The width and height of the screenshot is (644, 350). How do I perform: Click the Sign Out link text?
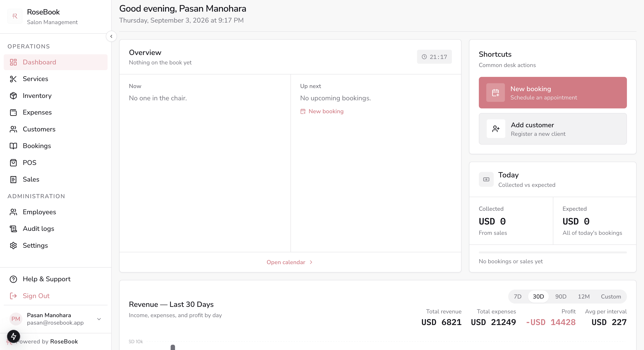click(36, 296)
